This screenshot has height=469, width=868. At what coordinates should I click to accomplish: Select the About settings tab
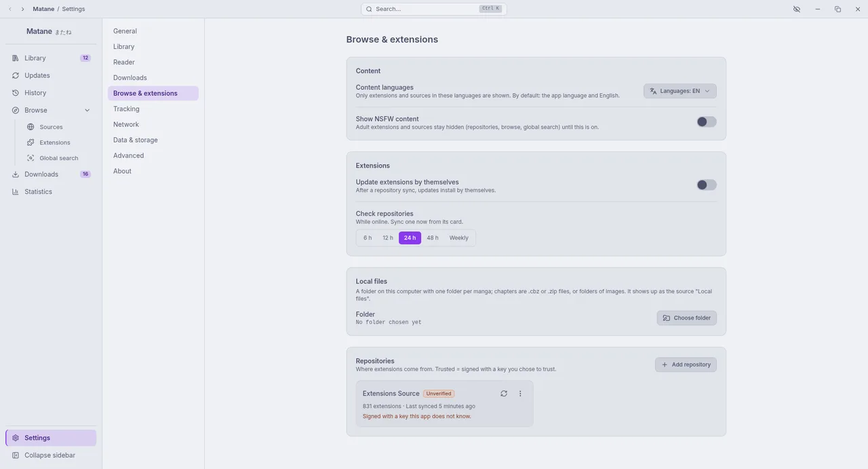click(153, 171)
